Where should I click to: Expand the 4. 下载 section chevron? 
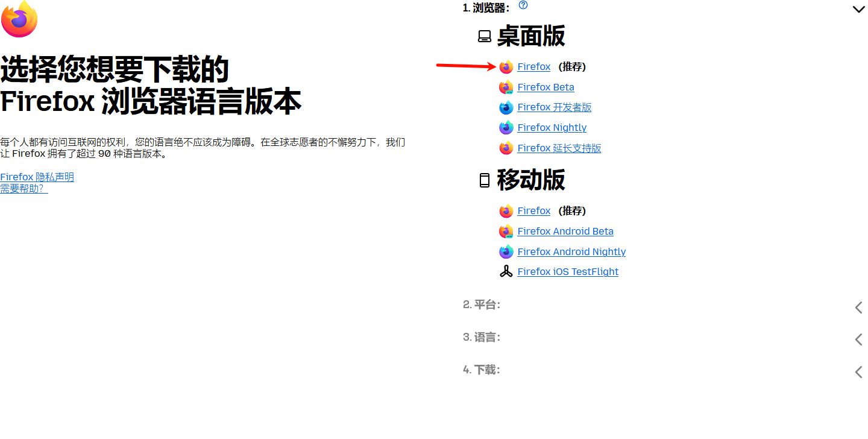(858, 372)
